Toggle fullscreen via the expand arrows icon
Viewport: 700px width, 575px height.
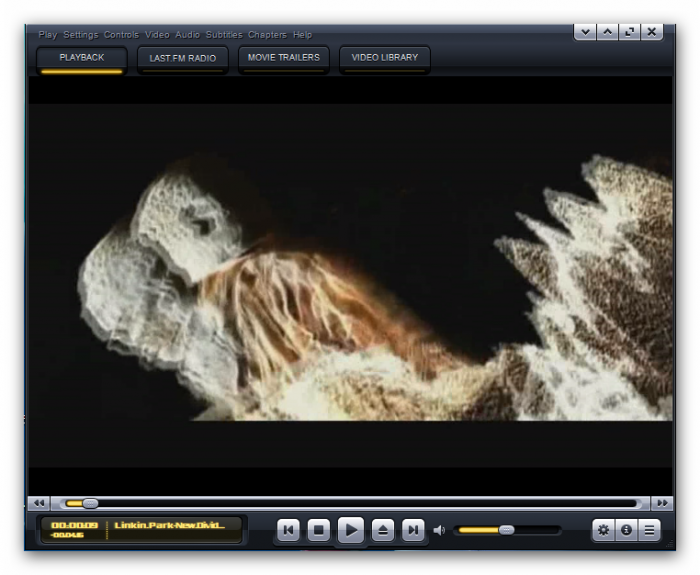pos(630,32)
